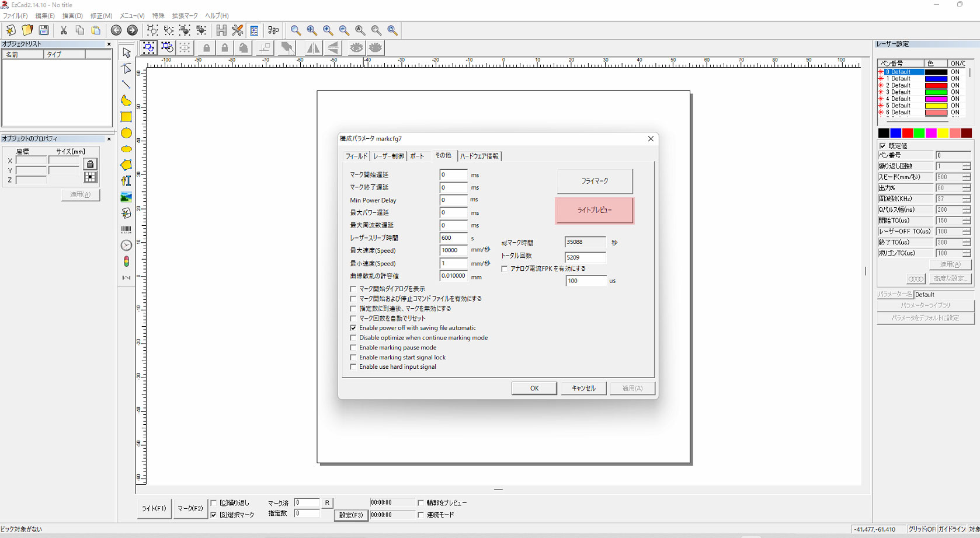Select the Text tool
The width and height of the screenshot is (980, 538).
pyautogui.click(x=126, y=181)
